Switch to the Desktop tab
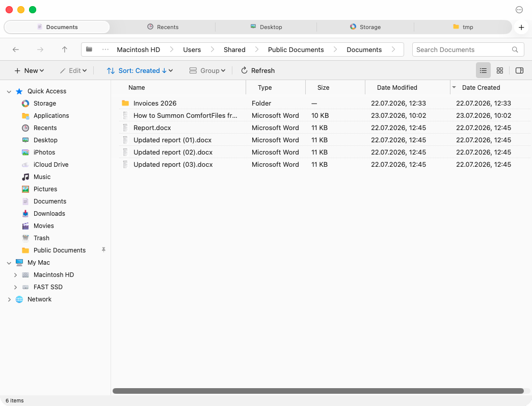This screenshot has width=532, height=406. pos(266,27)
